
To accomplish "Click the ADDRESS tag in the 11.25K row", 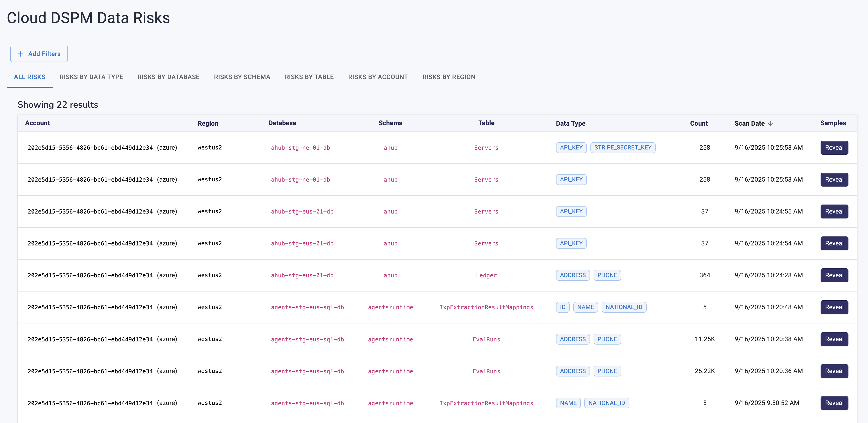I will 573,339.
